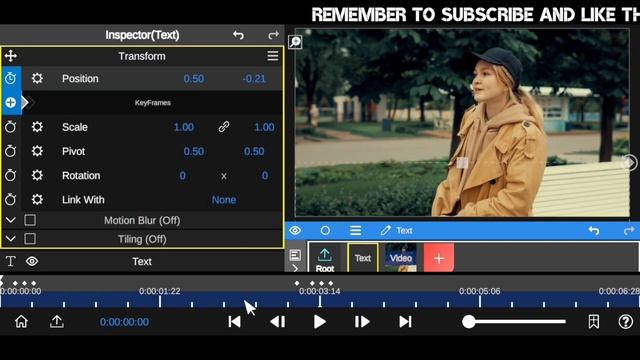Open the bookmarks icon
The image size is (640, 360).
[x=594, y=322]
